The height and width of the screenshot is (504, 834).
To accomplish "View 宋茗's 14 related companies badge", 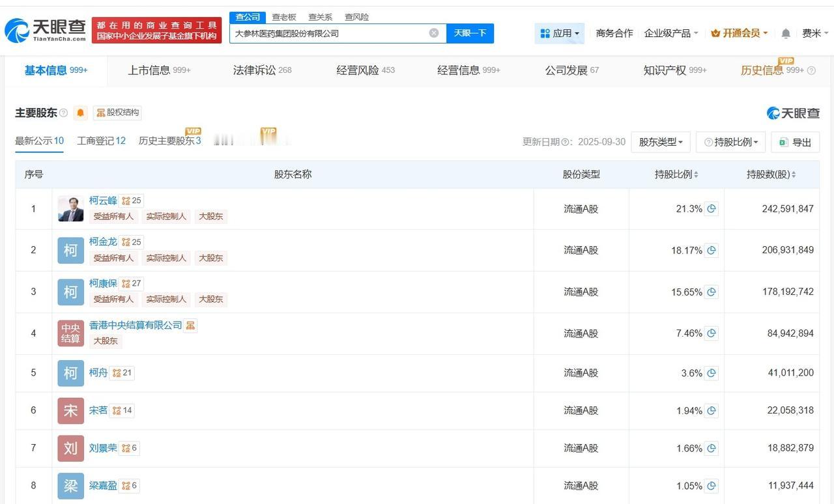I will pyautogui.click(x=122, y=410).
